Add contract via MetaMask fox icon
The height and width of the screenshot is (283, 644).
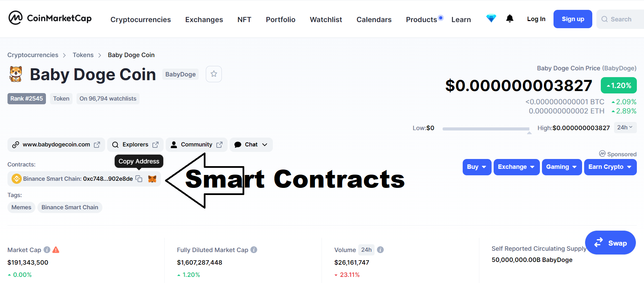[152, 179]
